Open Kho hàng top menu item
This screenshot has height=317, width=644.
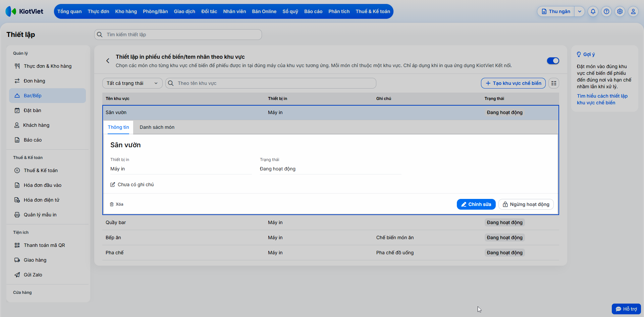click(126, 11)
